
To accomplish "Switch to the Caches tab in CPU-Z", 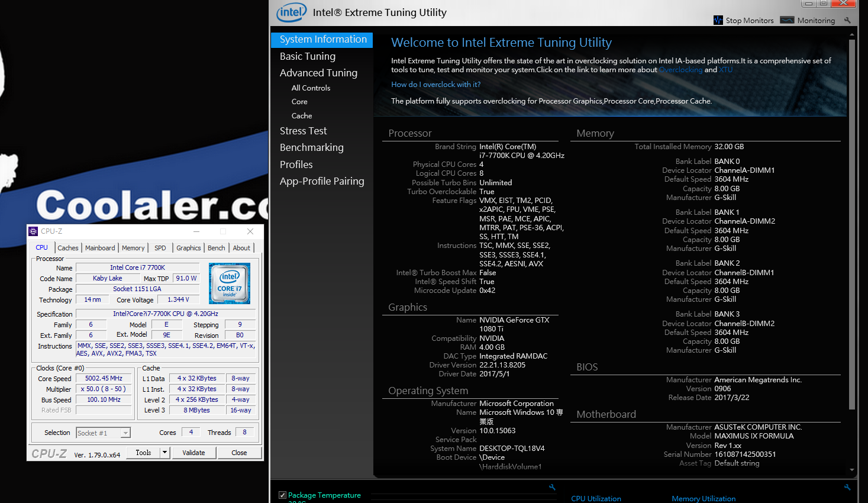I will 68,248.
